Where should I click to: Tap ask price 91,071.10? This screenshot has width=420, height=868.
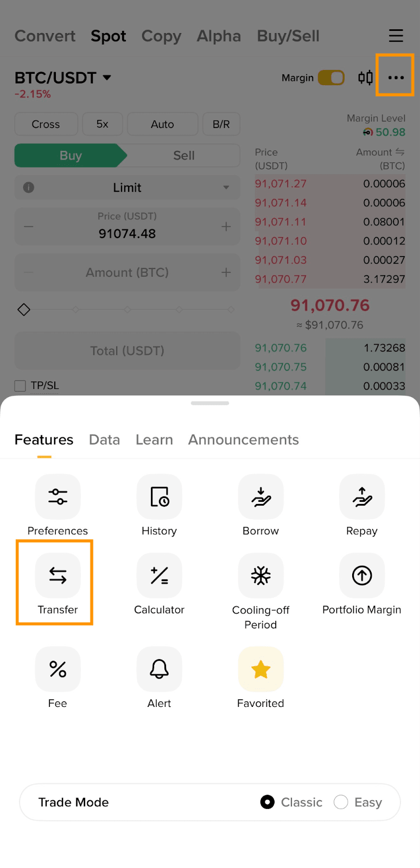click(x=281, y=241)
